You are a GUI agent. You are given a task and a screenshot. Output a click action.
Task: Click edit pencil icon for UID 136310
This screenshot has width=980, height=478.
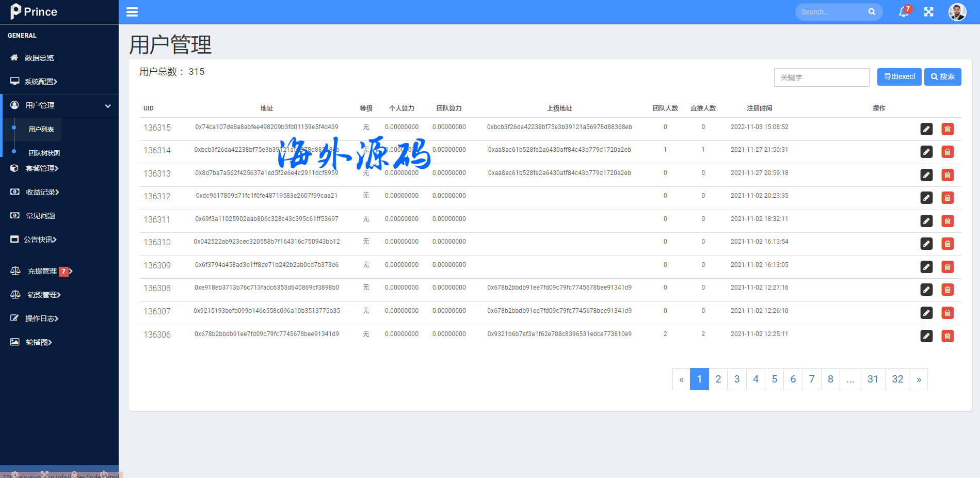click(926, 244)
